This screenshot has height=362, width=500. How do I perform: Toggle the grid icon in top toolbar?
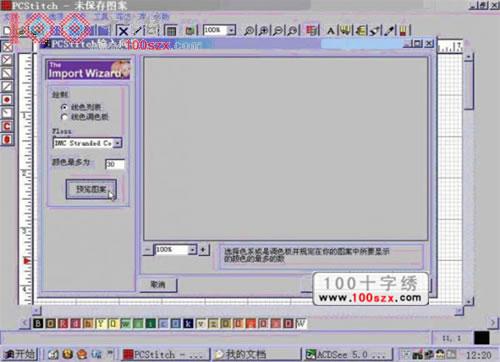click(x=171, y=31)
